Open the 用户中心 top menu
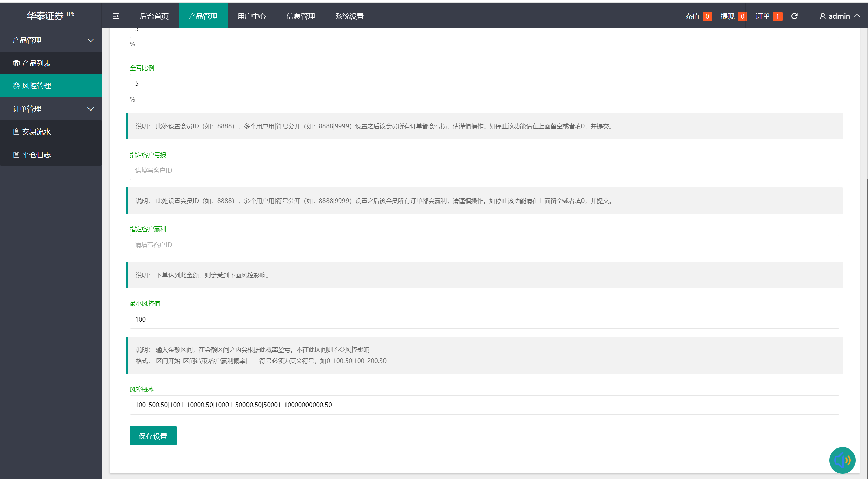This screenshot has height=479, width=868. (x=252, y=16)
